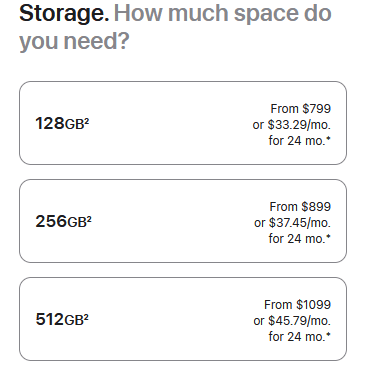Click the asterisk footnote in 128GB card
This screenshot has width=369, height=372.
(328, 139)
